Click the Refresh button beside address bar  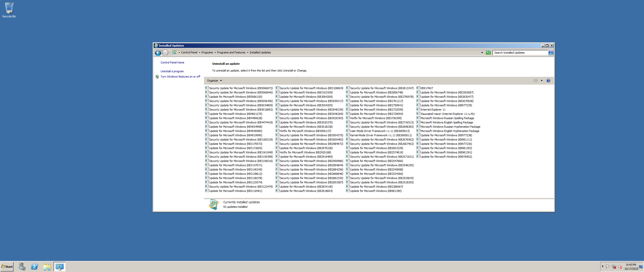[x=488, y=53]
